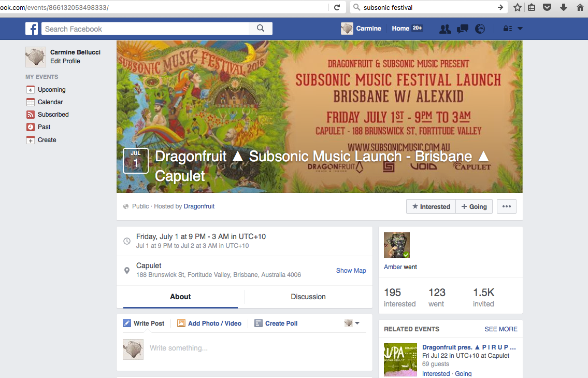Open Subscribed events in sidebar

(53, 115)
